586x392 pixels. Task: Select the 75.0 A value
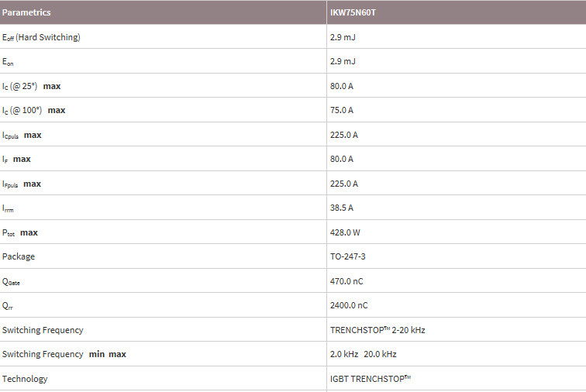tap(342, 110)
